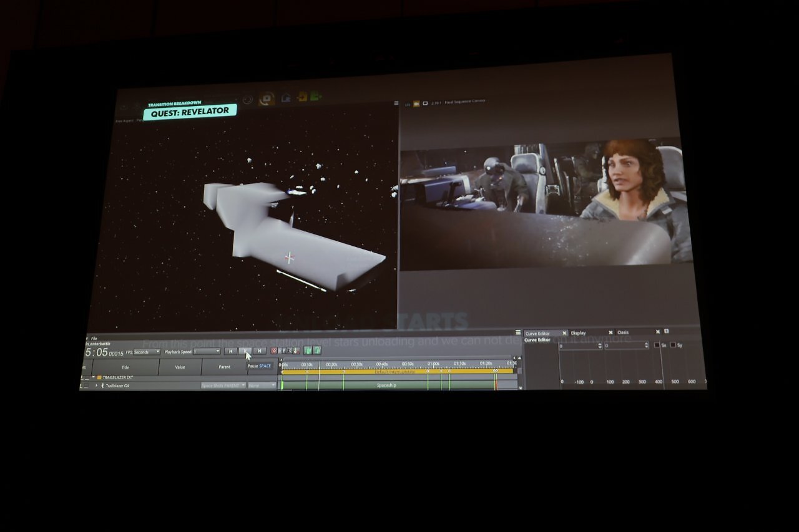Open the FPS Seconds dropdown

(x=147, y=352)
